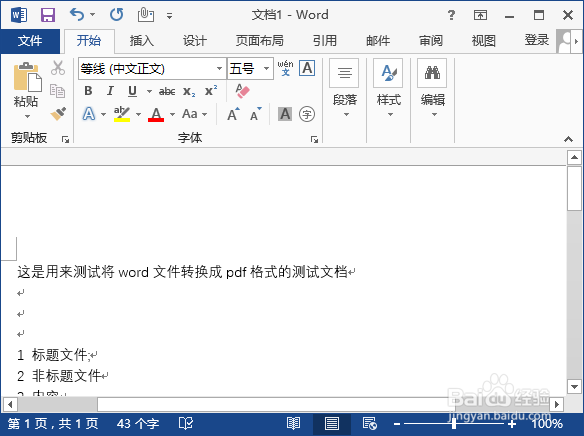Open clipboard pane launcher in 剪贴板
This screenshot has height=436, width=584.
tap(66, 139)
